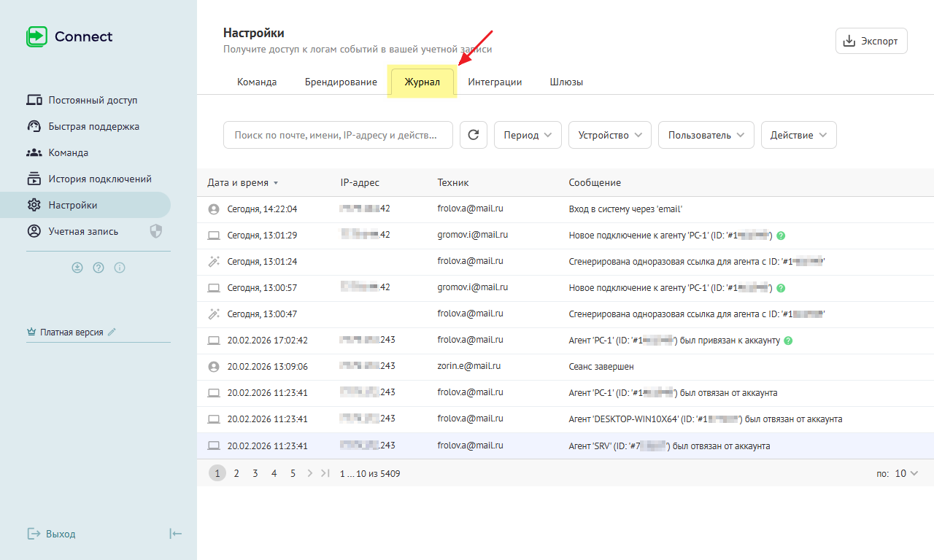934x560 pixels.
Task: Open the Действие filter dropdown
Action: (x=798, y=135)
